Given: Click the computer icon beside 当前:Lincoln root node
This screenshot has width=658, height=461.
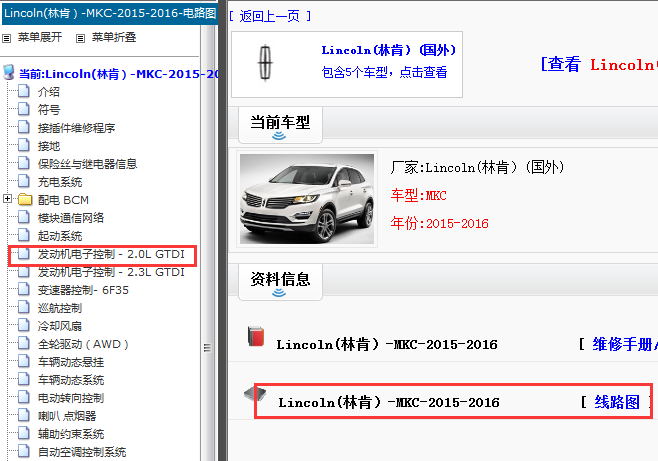Looking at the screenshot, I should (x=9, y=73).
